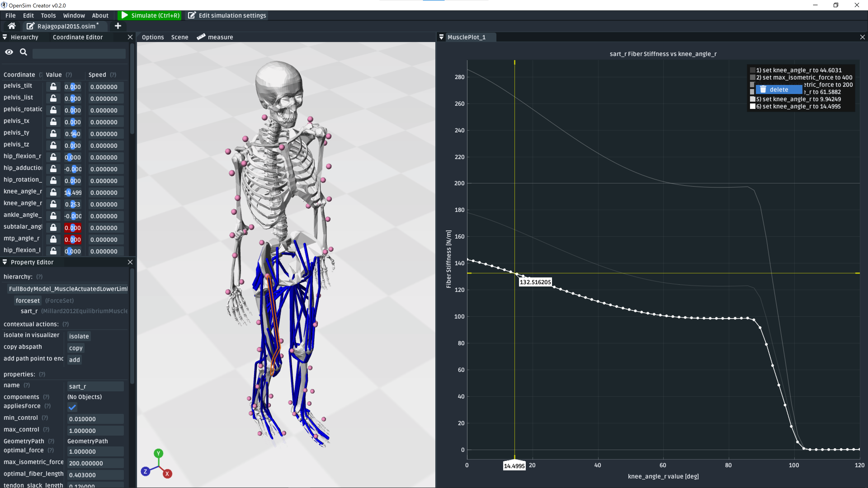This screenshot has width=868, height=488.
Task: Toggle legend entry 'set knee_angle_r to 14.4995'
Action: (752, 106)
